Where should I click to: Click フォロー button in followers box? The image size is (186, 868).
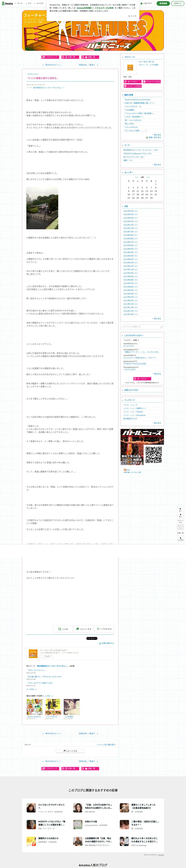pyautogui.click(x=142, y=379)
